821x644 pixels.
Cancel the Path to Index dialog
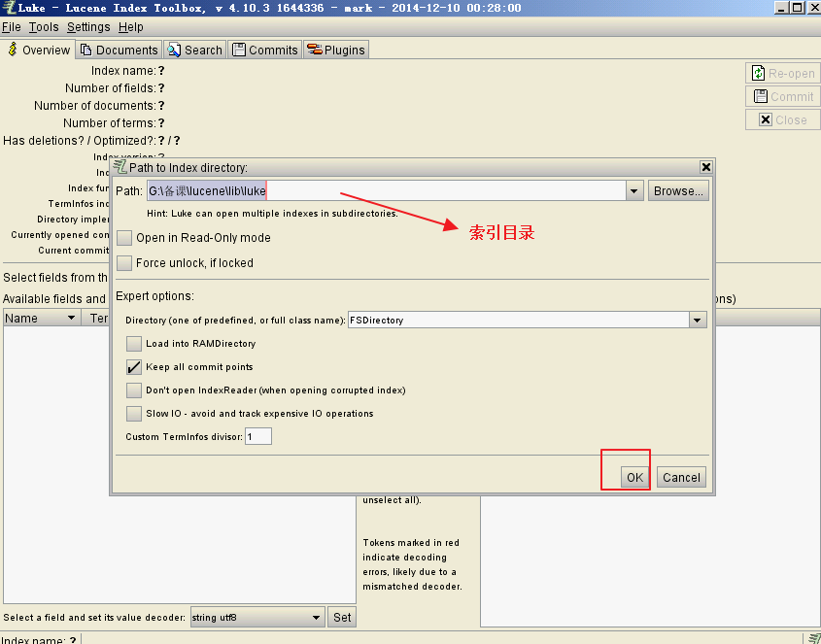[x=681, y=478]
